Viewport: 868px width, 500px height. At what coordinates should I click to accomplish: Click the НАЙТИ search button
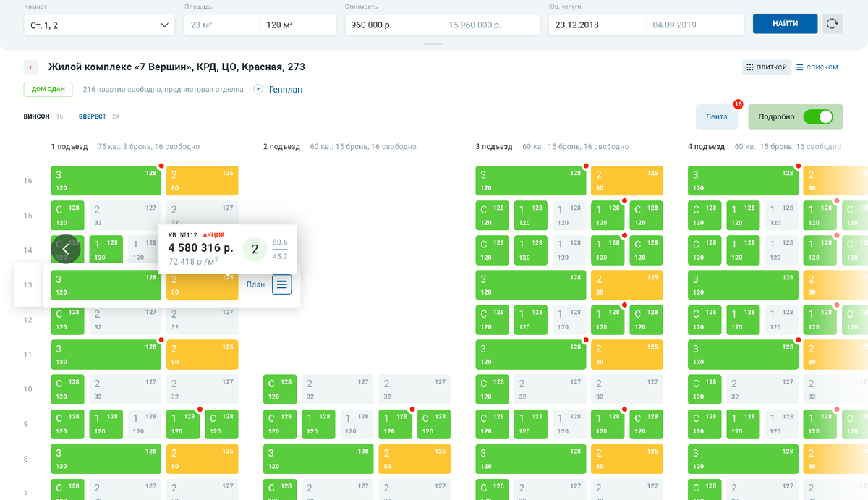tap(786, 24)
